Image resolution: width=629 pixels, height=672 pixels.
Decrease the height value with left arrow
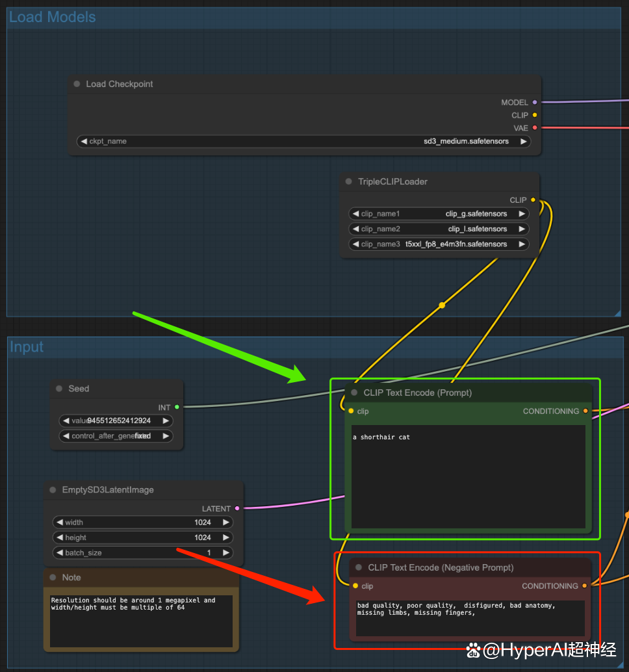pyautogui.click(x=60, y=537)
